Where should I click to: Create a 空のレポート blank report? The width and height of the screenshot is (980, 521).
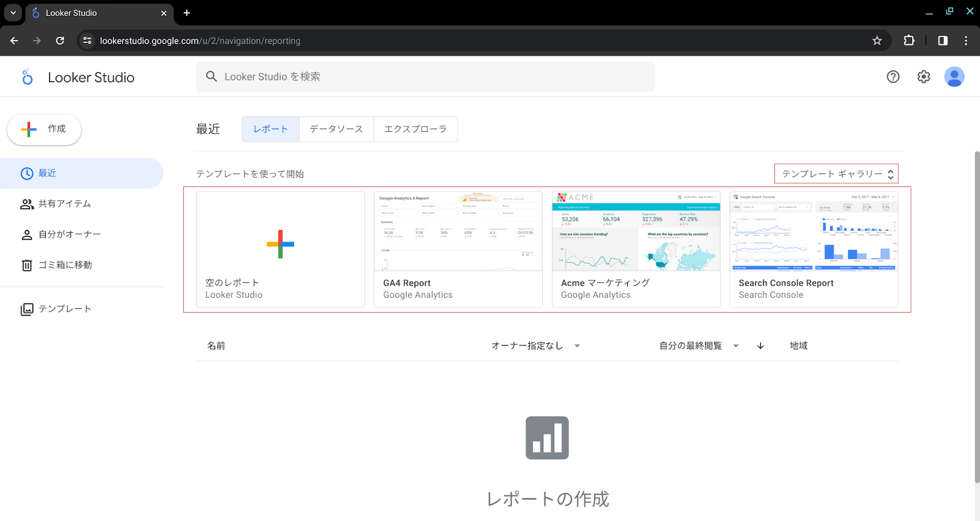click(x=281, y=249)
